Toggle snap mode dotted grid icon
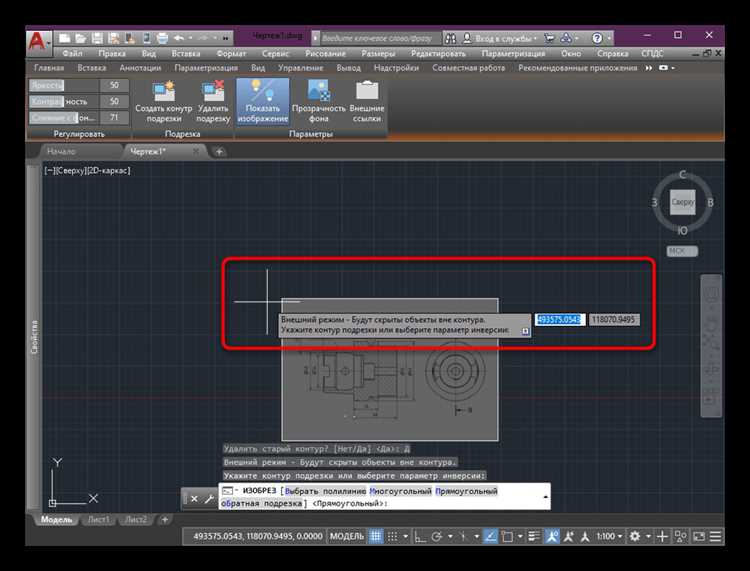 pos(392,537)
